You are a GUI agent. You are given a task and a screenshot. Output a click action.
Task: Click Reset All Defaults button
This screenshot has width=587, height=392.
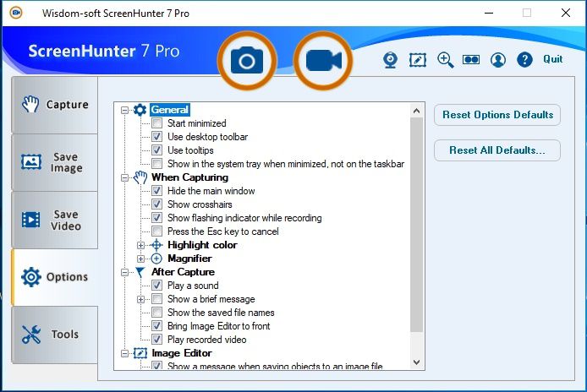click(x=497, y=150)
